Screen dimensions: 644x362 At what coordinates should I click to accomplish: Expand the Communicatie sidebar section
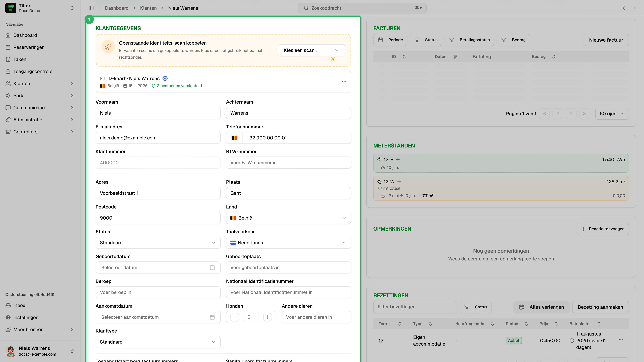pos(40,108)
